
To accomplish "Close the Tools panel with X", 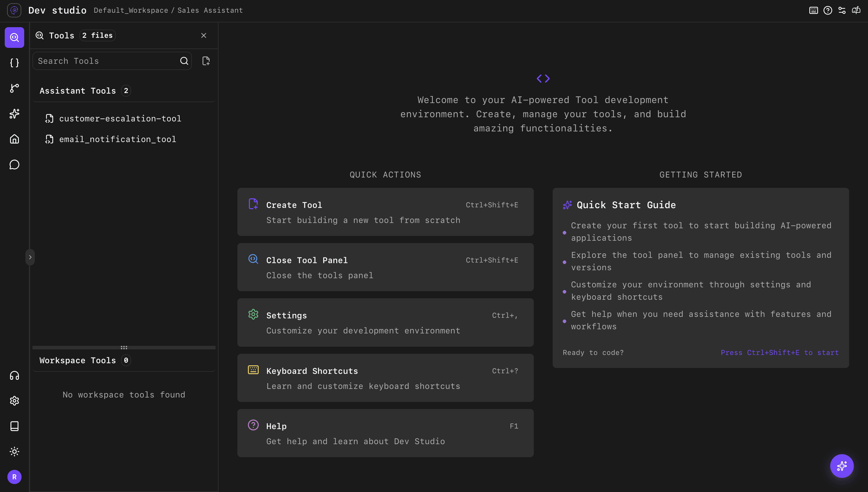I will pos(204,35).
